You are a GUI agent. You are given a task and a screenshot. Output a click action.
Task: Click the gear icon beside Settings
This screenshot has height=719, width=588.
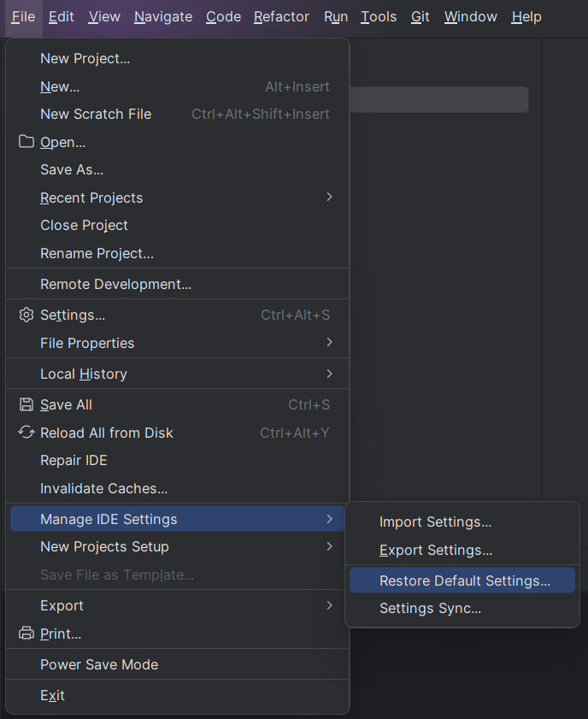[x=26, y=315]
